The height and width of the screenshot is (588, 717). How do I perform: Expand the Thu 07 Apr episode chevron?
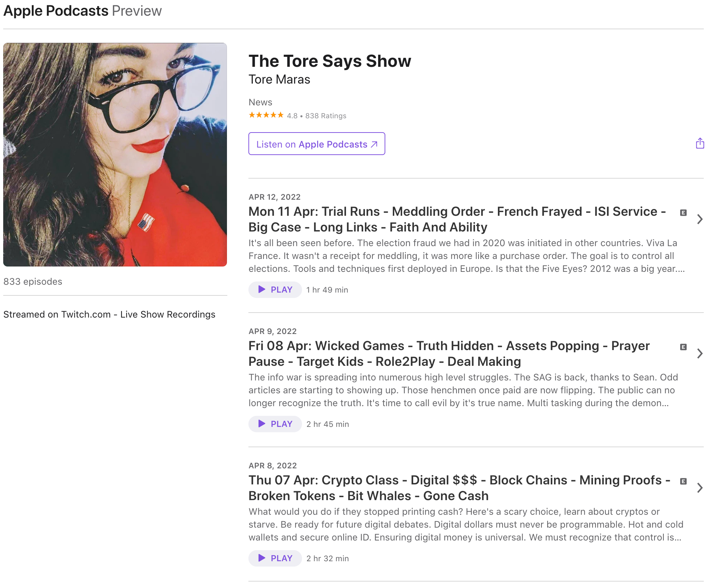[x=700, y=488]
